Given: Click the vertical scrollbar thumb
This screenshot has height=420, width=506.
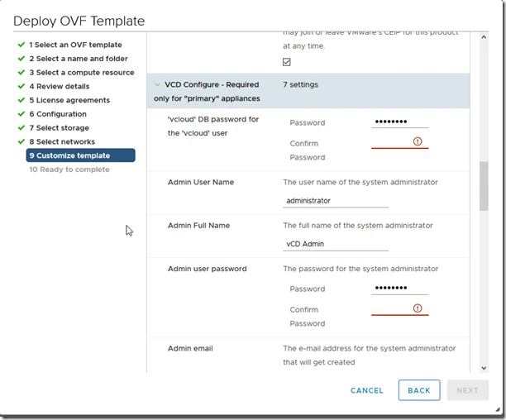Looking at the screenshot, I should [x=484, y=186].
